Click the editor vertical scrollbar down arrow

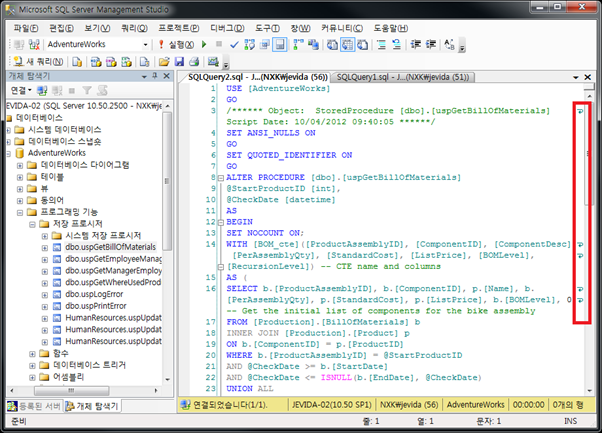pos(589,391)
